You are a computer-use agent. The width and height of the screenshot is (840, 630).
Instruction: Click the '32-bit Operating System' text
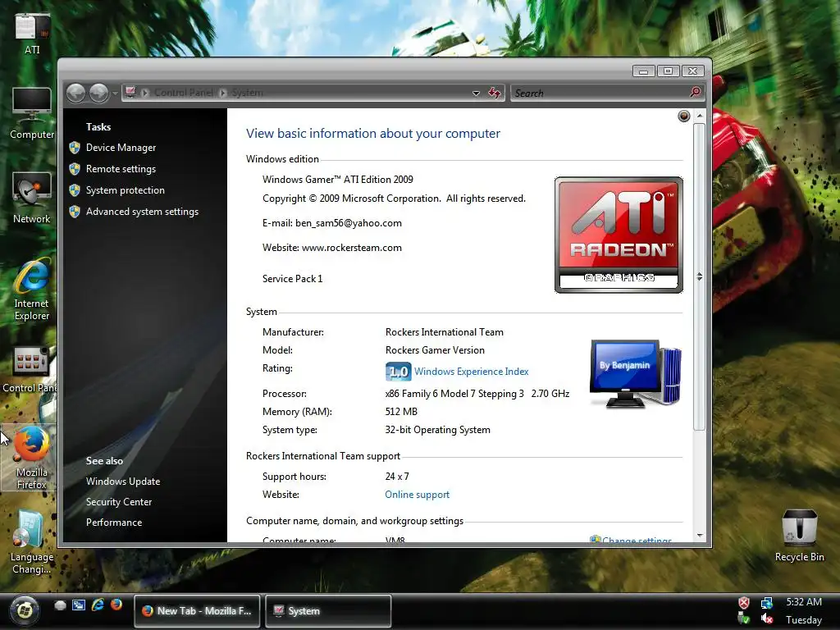pos(438,430)
